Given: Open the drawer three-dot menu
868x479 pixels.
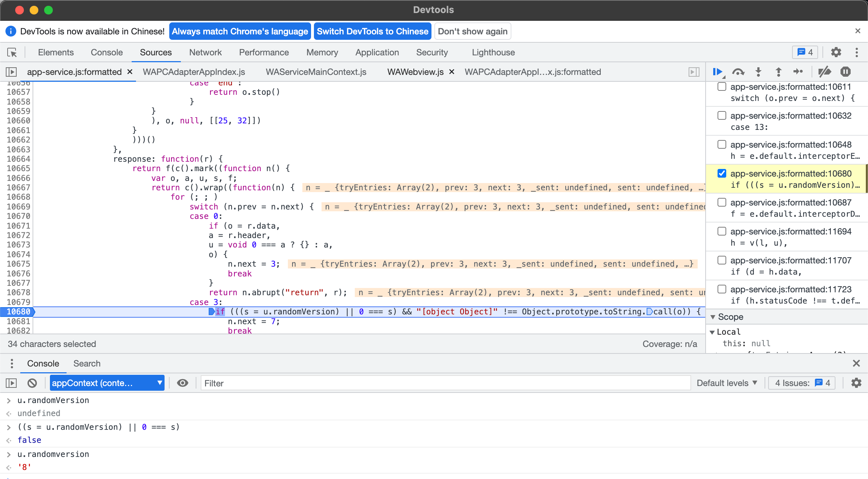Looking at the screenshot, I should pos(12,363).
